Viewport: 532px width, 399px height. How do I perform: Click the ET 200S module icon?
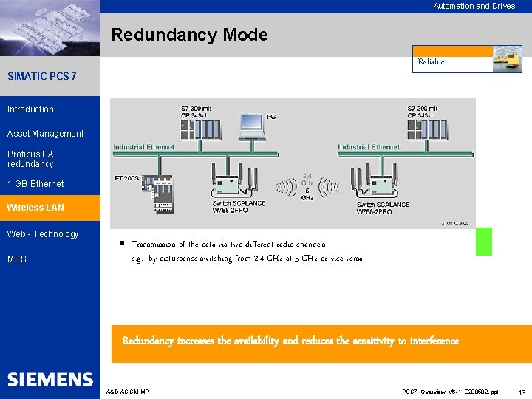pyautogui.click(x=158, y=194)
